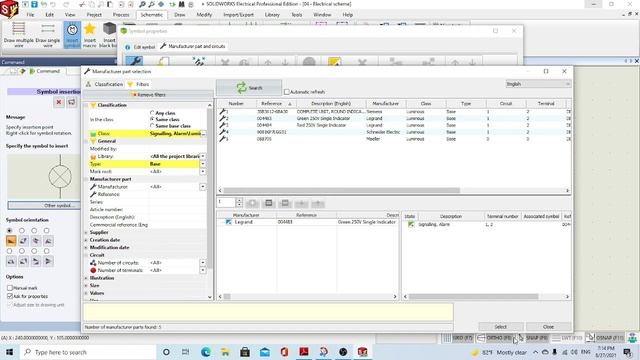Viewport: 640px width, 360px height.
Task: Click Close button at dialog bottom
Action: click(549, 327)
